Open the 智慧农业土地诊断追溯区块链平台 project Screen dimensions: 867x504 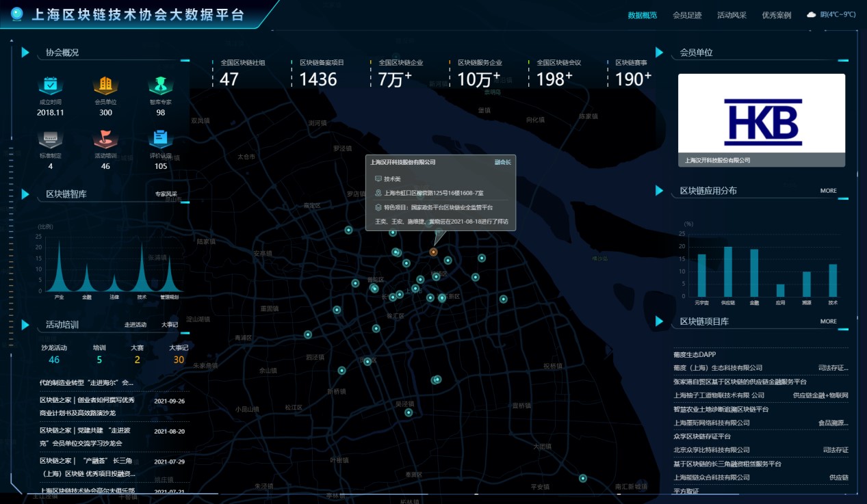[721, 409]
